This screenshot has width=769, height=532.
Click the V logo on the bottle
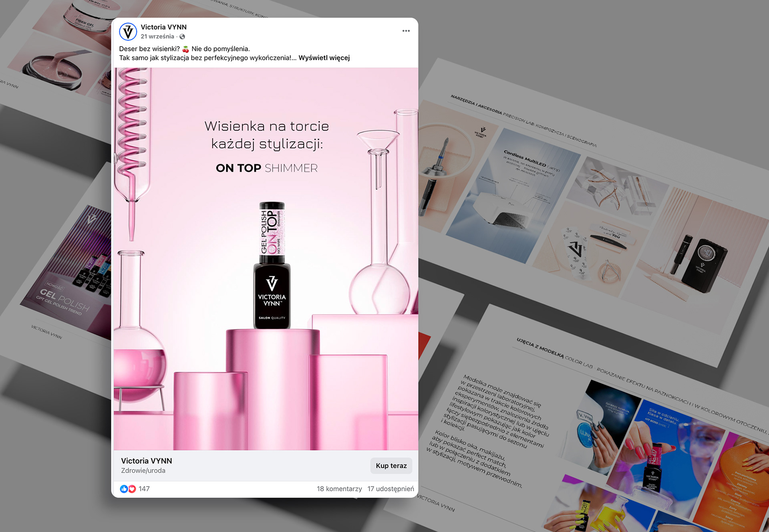click(272, 283)
